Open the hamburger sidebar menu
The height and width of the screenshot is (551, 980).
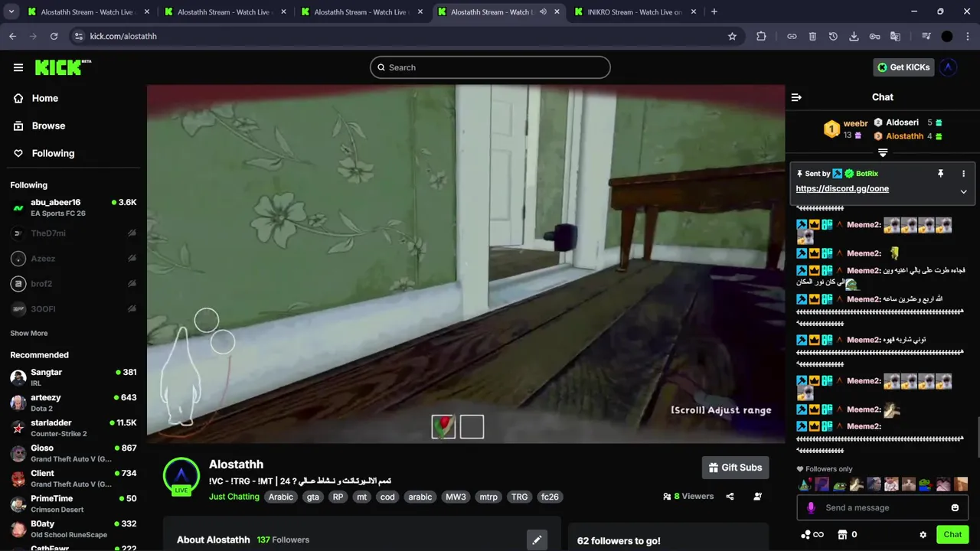(18, 67)
